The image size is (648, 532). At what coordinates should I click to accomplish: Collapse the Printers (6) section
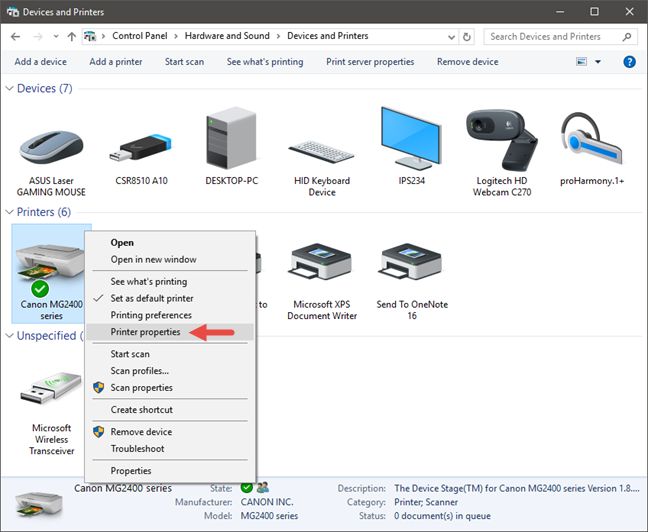[x=10, y=212]
